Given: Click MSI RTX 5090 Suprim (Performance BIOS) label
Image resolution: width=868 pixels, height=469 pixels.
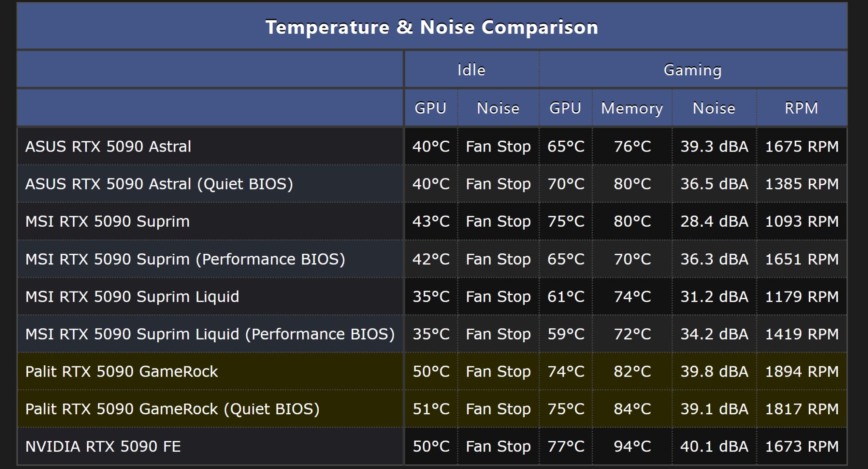Looking at the screenshot, I should click(185, 259).
